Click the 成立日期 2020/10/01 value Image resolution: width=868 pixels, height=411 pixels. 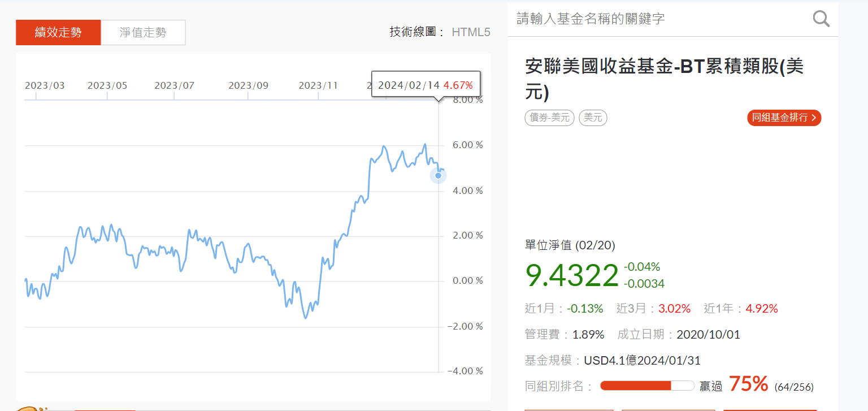(x=708, y=335)
